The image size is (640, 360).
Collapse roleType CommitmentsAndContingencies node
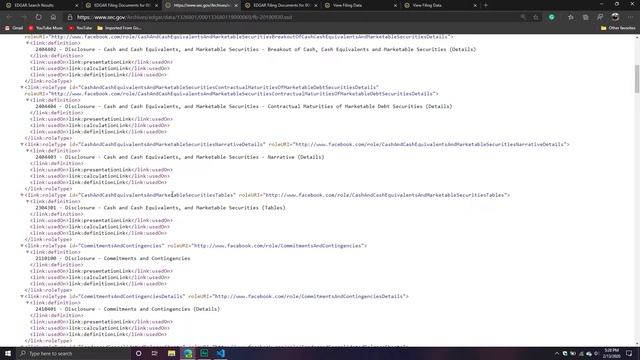pos(22,246)
